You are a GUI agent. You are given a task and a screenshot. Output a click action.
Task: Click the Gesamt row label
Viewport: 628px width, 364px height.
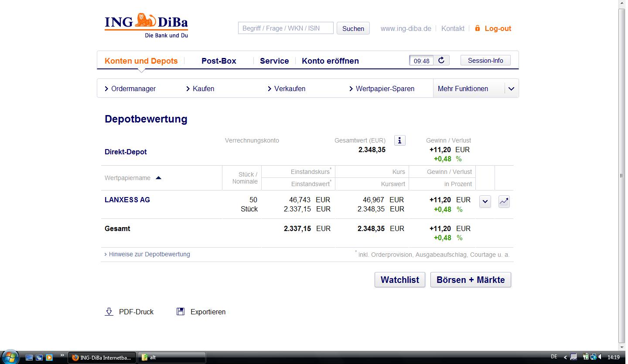coord(117,228)
